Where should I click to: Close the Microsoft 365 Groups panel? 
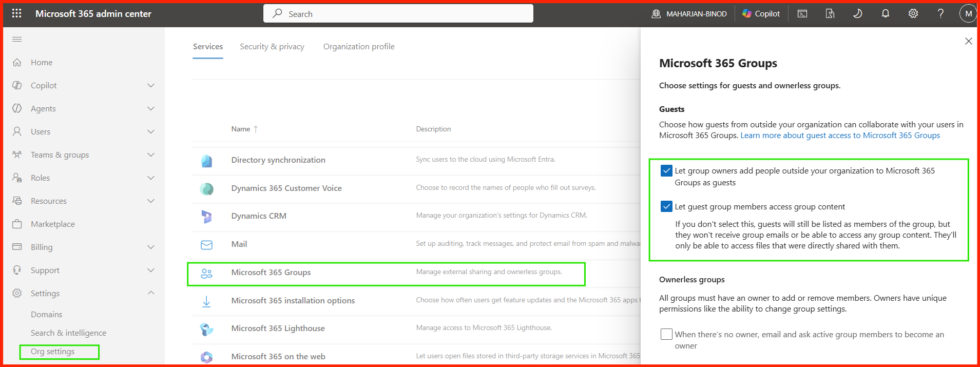(x=968, y=41)
